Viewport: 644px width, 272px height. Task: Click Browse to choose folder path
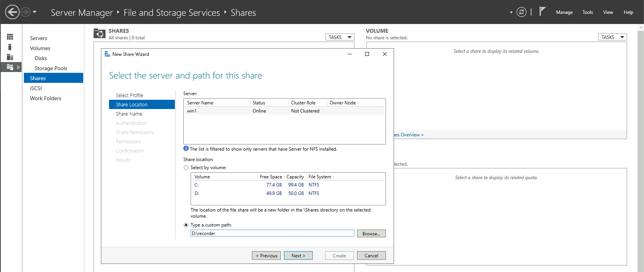pos(371,233)
